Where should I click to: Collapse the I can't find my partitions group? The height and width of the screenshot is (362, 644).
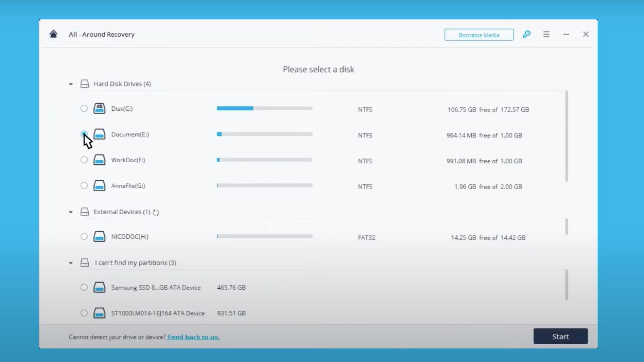71,263
